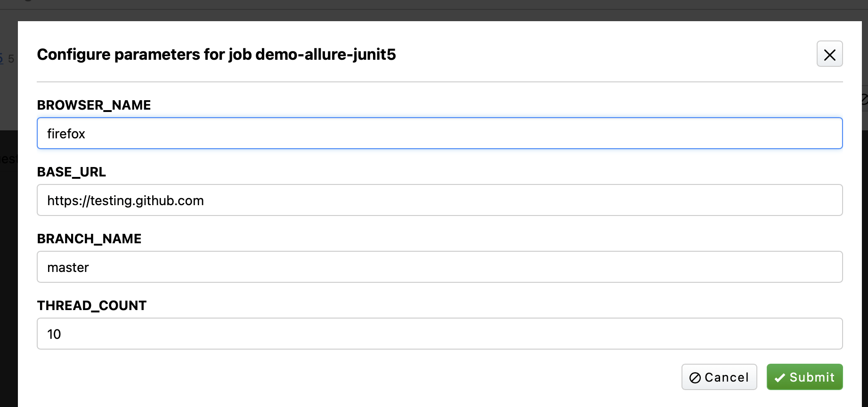Image resolution: width=868 pixels, height=407 pixels.
Task: Click the BRANCH_NAME label
Action: [89, 239]
